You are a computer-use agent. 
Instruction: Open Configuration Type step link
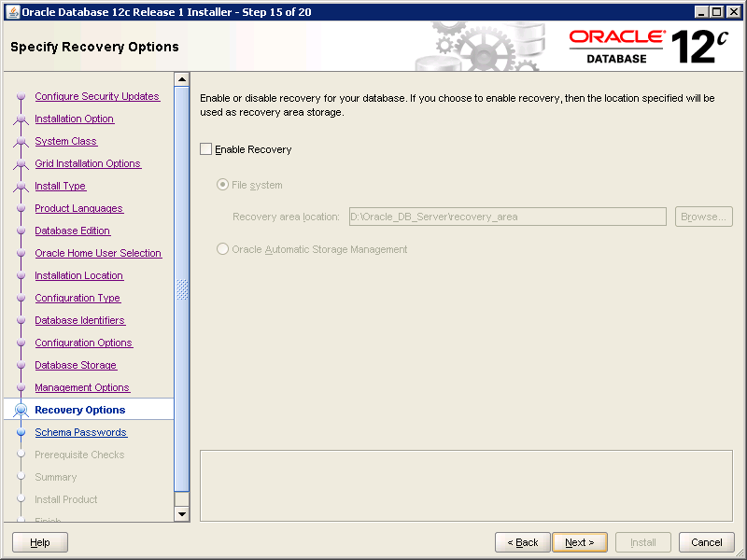[78, 298]
